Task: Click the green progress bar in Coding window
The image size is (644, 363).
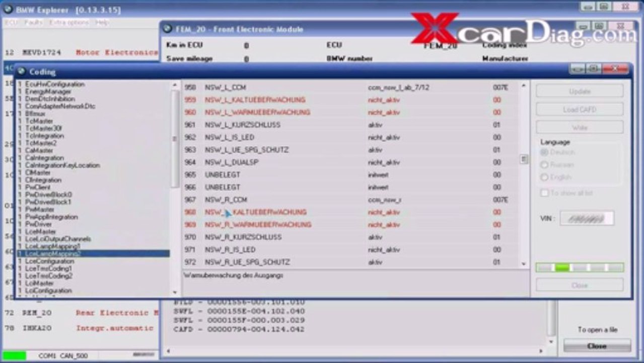Action: 580,268
